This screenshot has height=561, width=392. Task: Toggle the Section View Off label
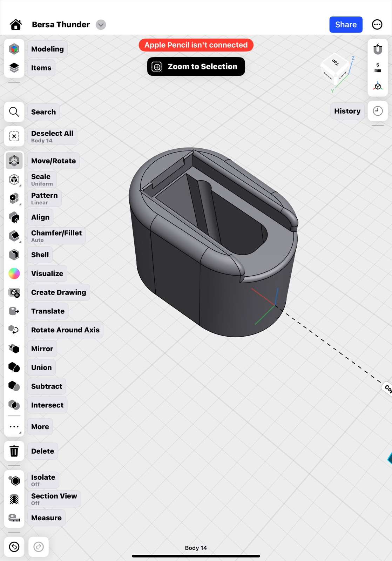[54, 499]
